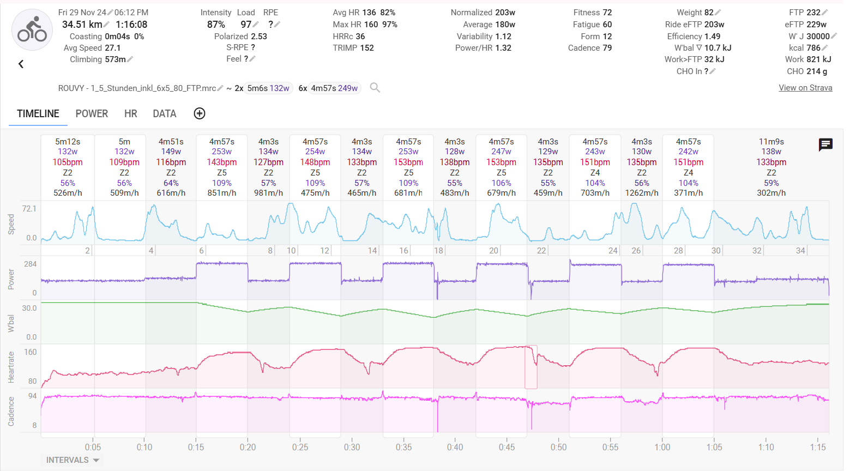This screenshot has width=868, height=471.
Task: Click the Wbal chart axis label
Action: (x=11, y=323)
